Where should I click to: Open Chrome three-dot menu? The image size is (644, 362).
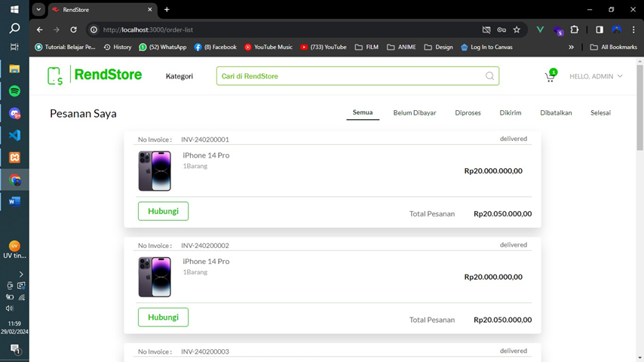(633, 29)
